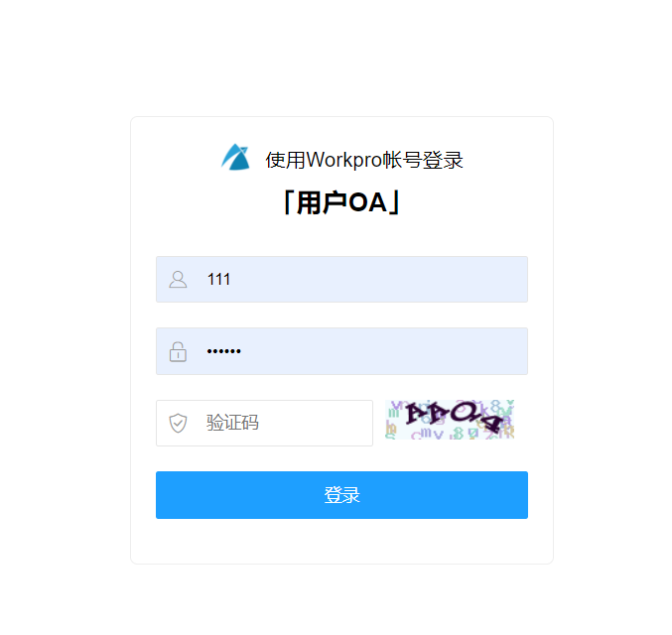Click the Workpro blue logo icon
Screen dimensions: 672x635
click(x=235, y=157)
